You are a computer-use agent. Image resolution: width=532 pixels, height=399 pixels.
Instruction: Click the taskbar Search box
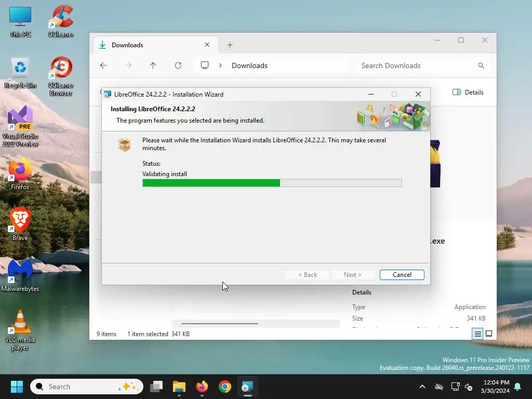pyautogui.click(x=87, y=387)
